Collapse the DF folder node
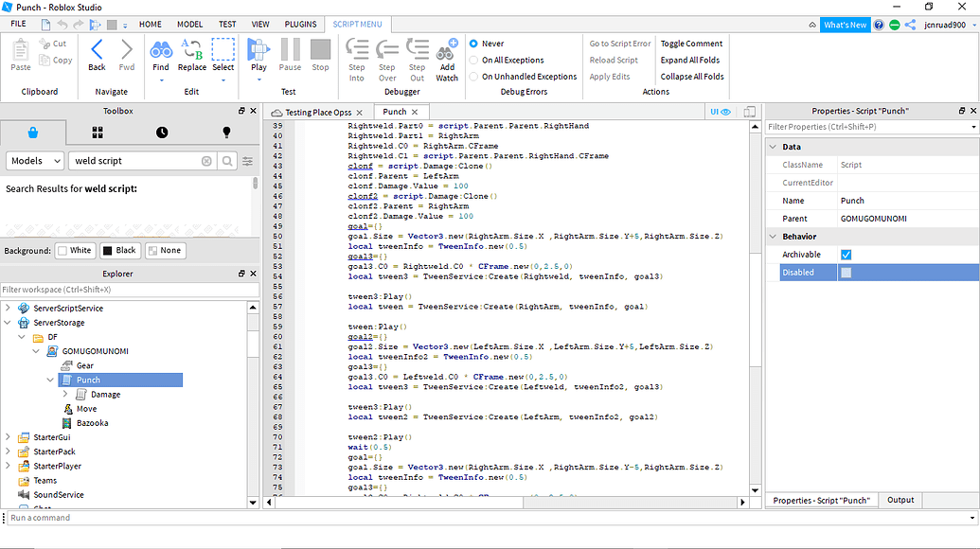 tap(22, 337)
